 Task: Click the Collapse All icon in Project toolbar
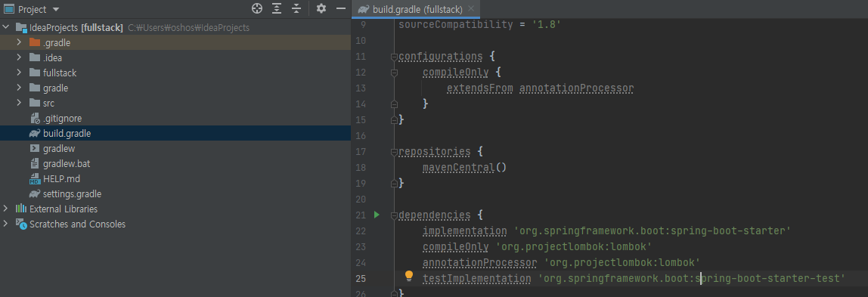pos(296,8)
